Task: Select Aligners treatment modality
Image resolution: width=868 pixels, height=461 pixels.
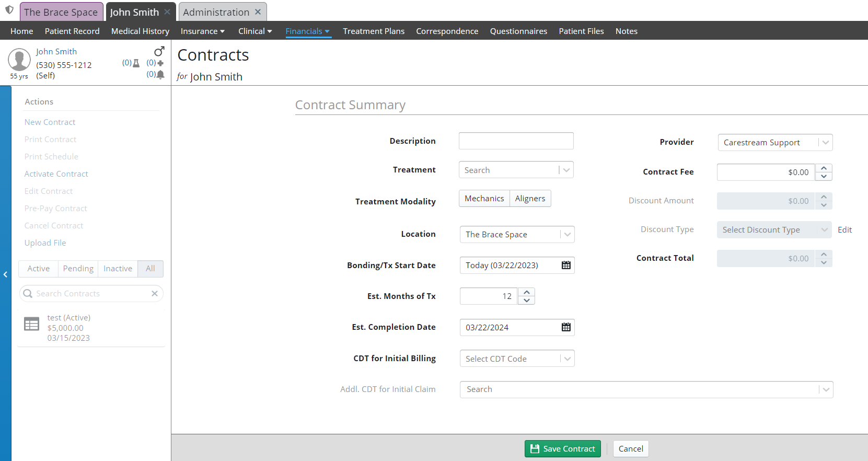Action: pos(530,199)
